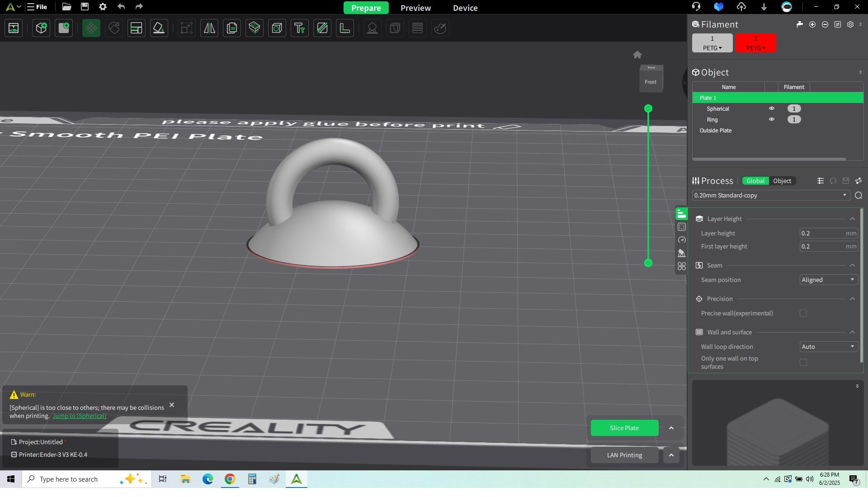
Task: Click the Add object cube icon
Action: [41, 28]
